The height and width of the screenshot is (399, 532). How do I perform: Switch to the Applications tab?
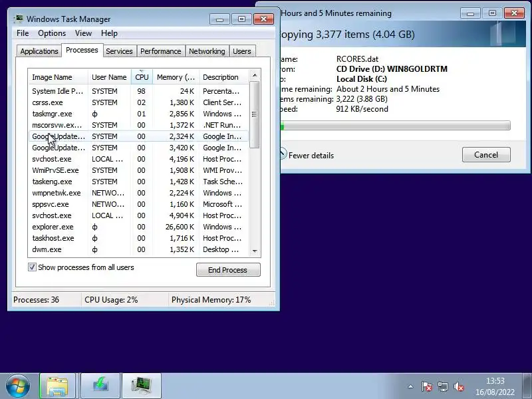coord(39,51)
